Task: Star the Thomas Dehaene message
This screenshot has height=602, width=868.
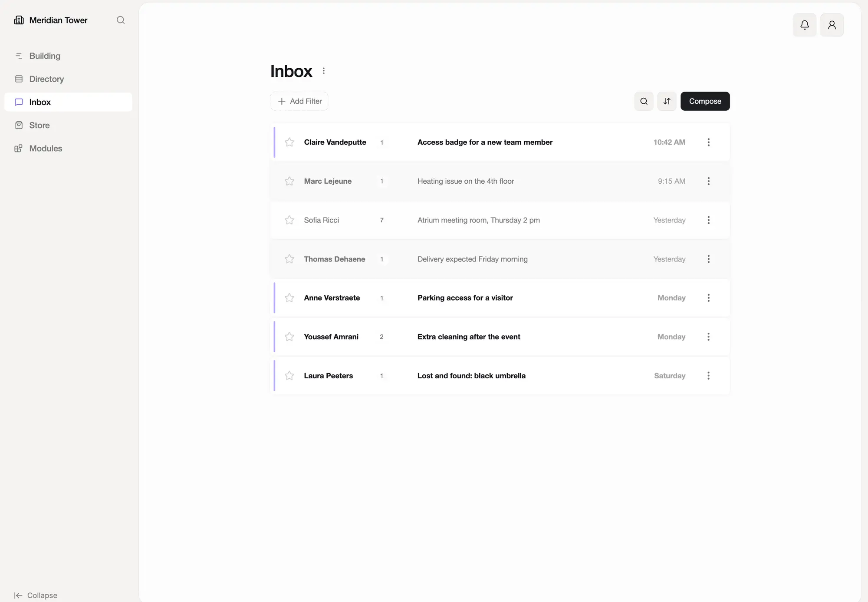Action: click(x=289, y=259)
